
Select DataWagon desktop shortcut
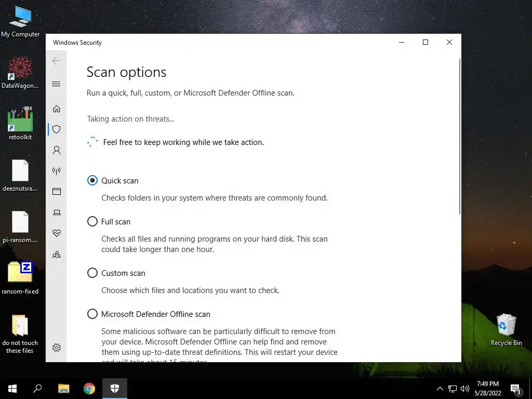pos(20,72)
